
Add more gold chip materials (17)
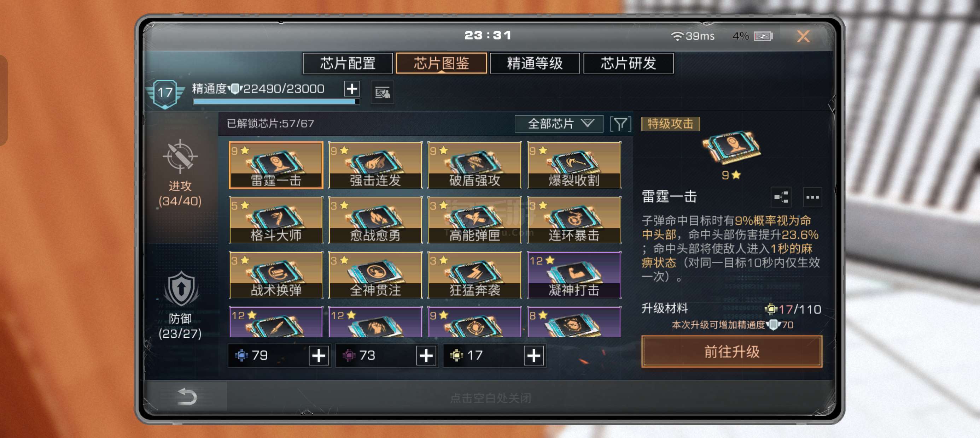(x=533, y=356)
